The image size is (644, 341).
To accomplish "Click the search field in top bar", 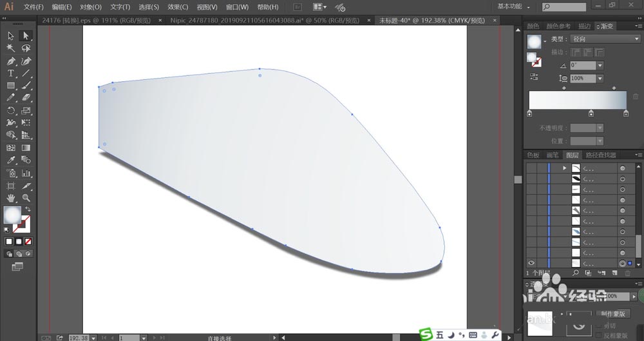I will click(x=564, y=7).
